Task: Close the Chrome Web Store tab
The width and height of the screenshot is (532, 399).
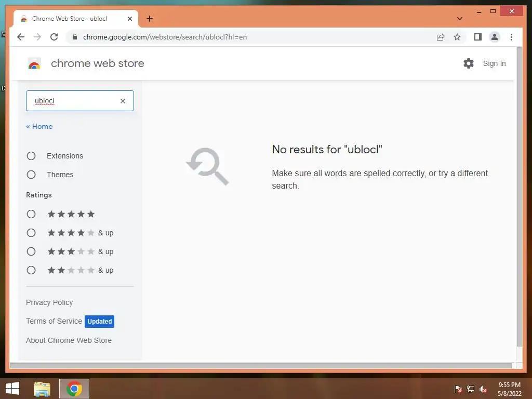Action: click(x=129, y=19)
